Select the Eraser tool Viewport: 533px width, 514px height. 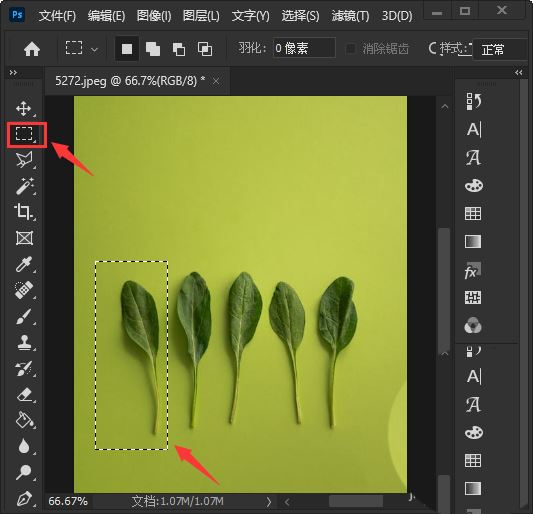(x=24, y=395)
